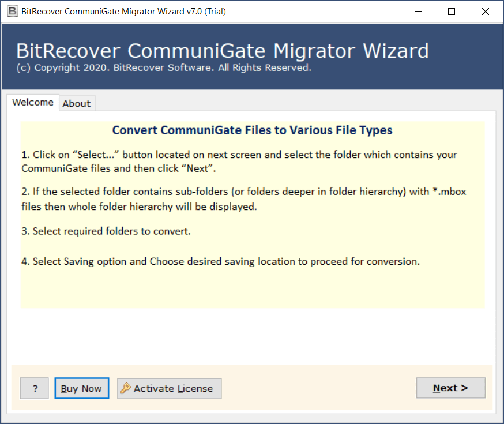Screen dimensions: 504x424
Task: Click step 3 Select required folders text
Action: point(106,231)
